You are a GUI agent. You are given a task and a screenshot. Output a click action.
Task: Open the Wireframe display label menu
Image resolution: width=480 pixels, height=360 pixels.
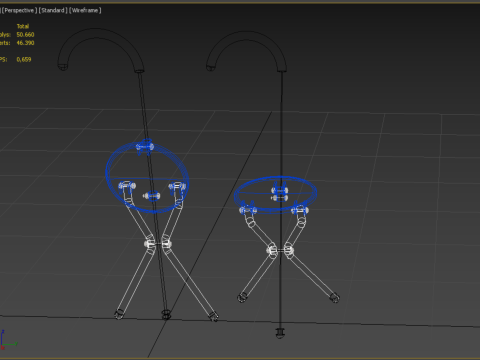tap(85, 10)
